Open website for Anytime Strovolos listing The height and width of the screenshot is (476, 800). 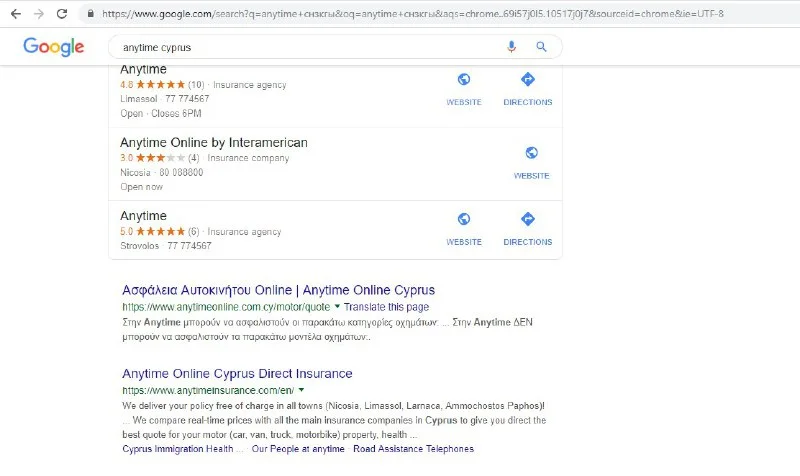pos(463,227)
